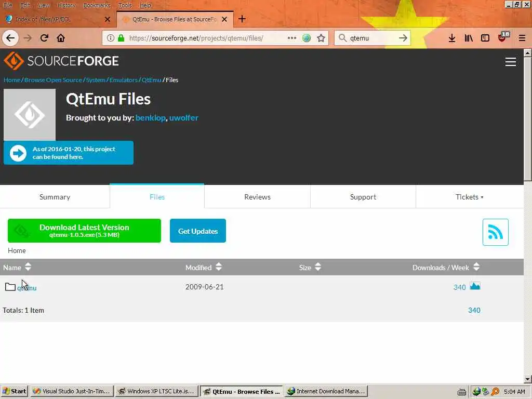This screenshot has height=399, width=532.
Task: Open the File menu
Action: pyautogui.click(x=7, y=5)
